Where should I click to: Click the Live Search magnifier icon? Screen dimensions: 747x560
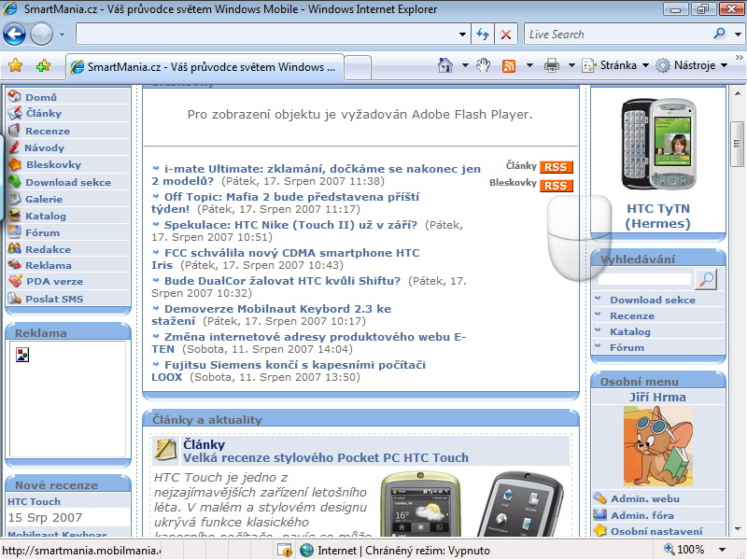(x=719, y=34)
